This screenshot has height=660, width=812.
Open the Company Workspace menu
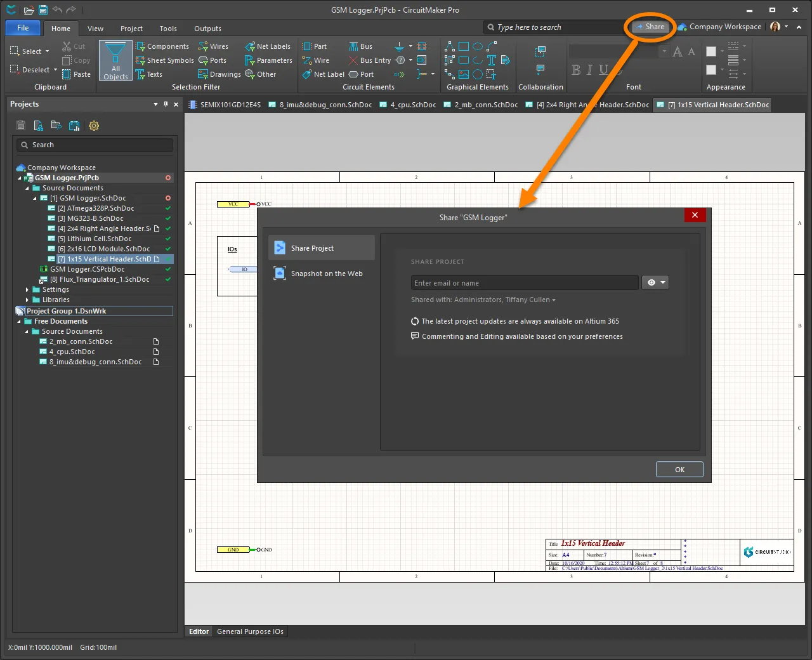pyautogui.click(x=719, y=27)
